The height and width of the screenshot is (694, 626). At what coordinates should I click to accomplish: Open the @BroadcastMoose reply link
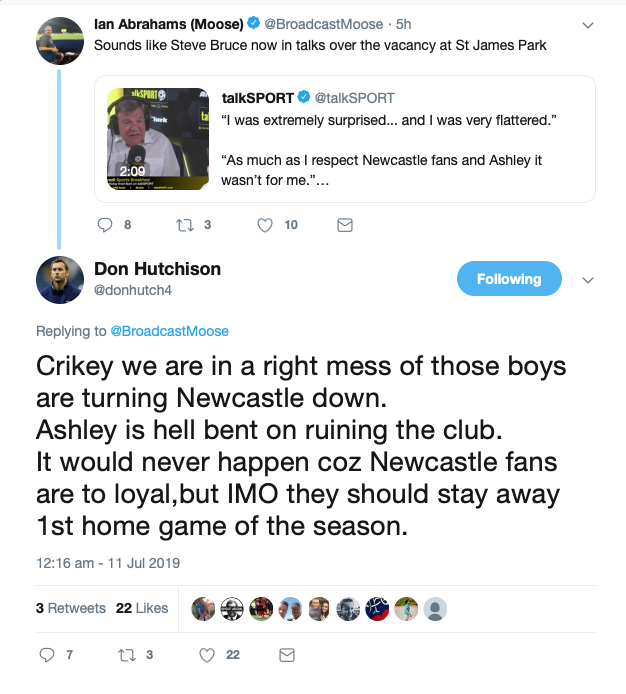point(169,331)
